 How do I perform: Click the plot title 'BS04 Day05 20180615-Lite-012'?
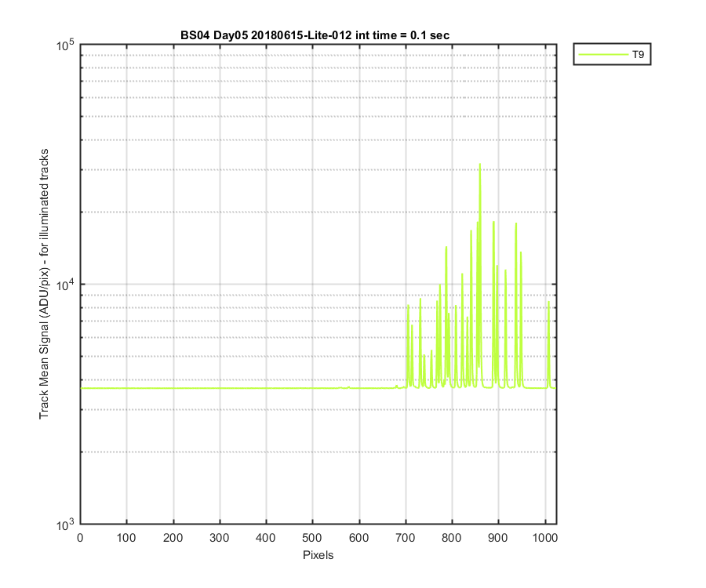point(315,35)
